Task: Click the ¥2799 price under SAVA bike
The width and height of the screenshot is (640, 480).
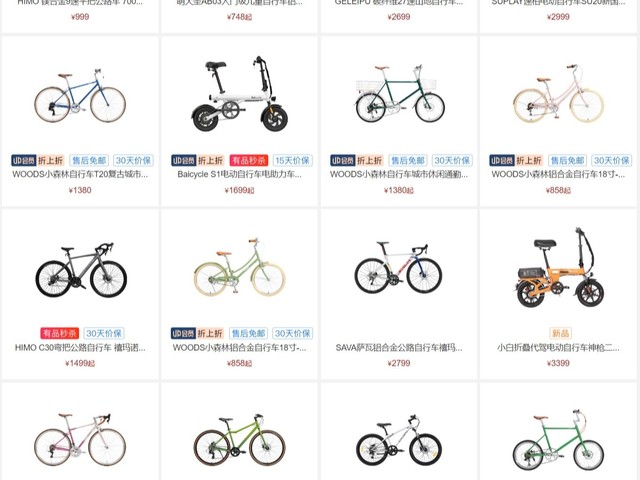Action: (399, 363)
